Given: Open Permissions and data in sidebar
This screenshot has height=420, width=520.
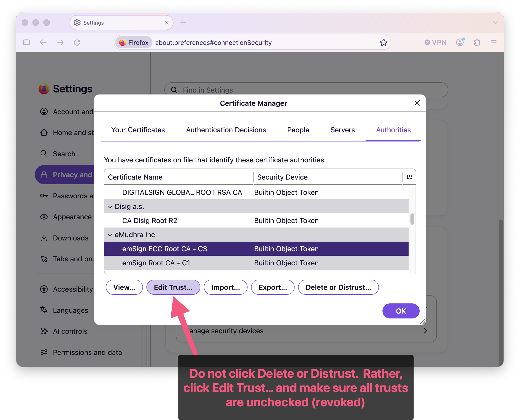Looking at the screenshot, I should click(81, 352).
